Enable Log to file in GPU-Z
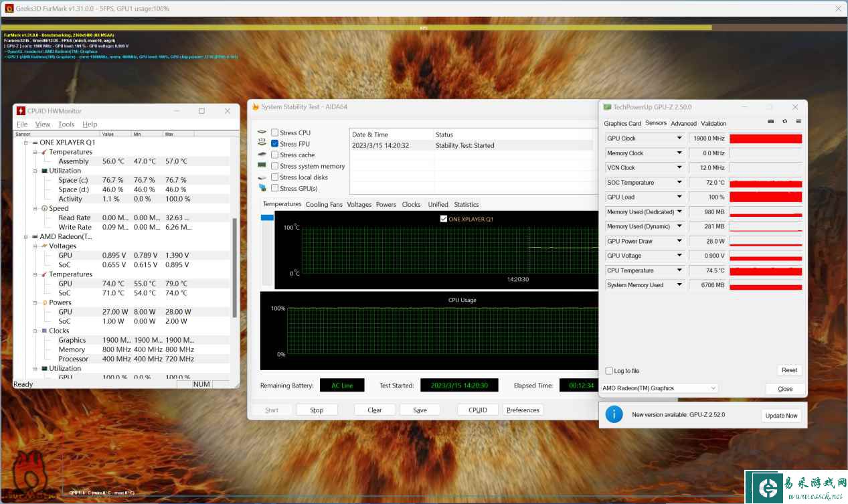The width and height of the screenshot is (848, 504). [x=608, y=371]
